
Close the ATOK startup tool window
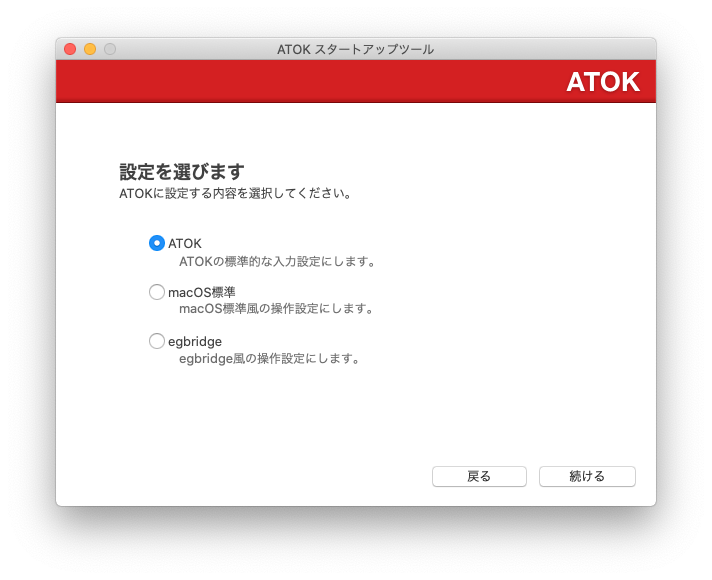click(x=70, y=49)
